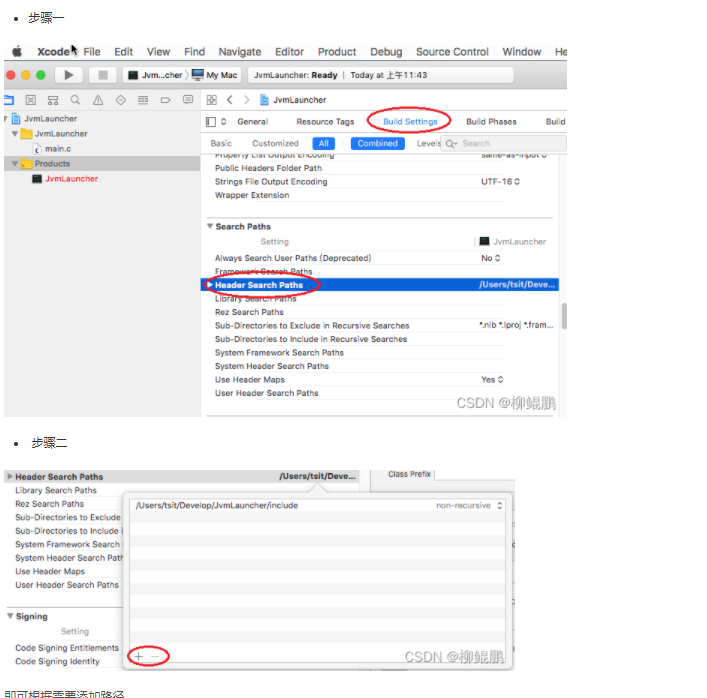
Task: Select the Library Search Paths setting
Action: (x=255, y=298)
